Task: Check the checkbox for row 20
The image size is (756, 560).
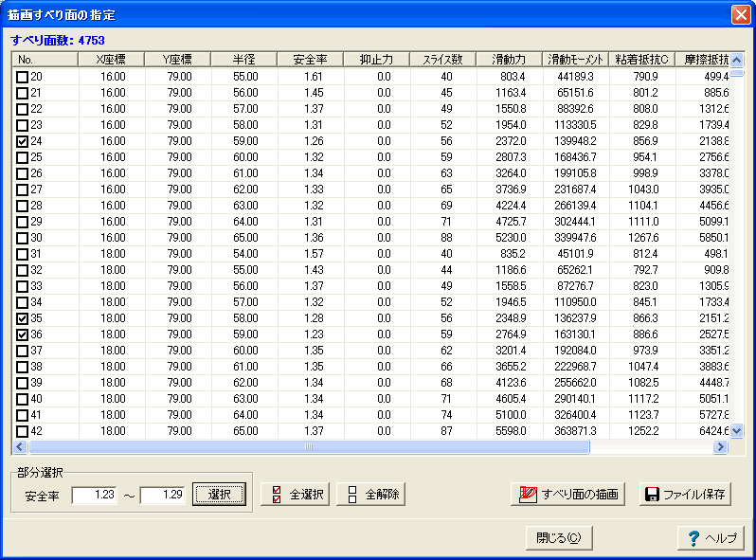Action: pyautogui.click(x=22, y=77)
